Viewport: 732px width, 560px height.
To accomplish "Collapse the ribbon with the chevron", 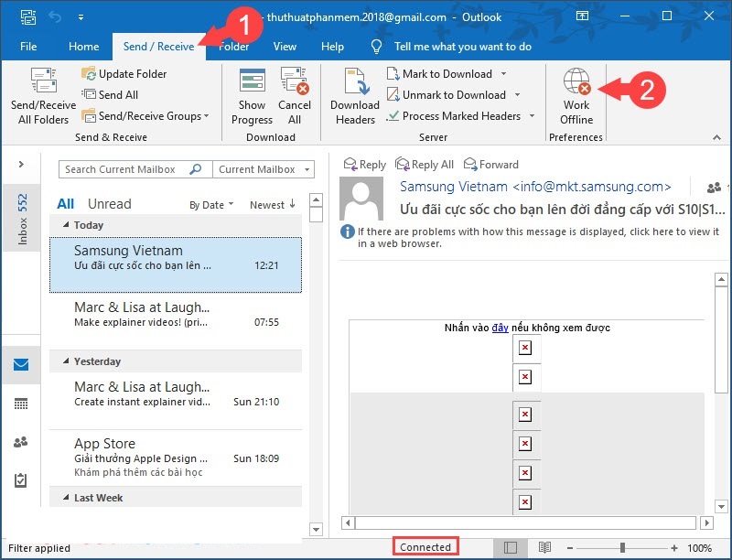I will [x=716, y=137].
